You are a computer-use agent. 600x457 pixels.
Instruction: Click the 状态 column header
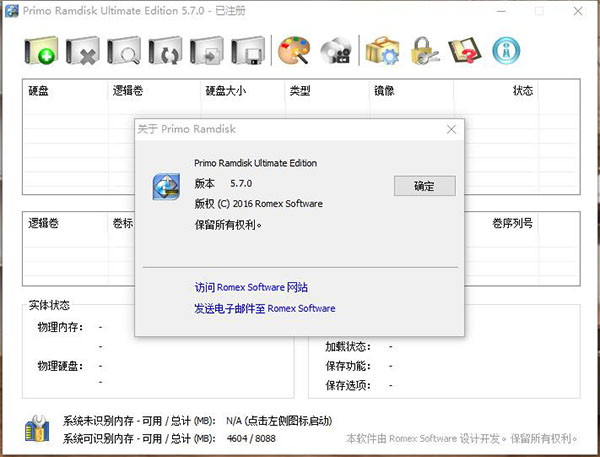(x=522, y=91)
